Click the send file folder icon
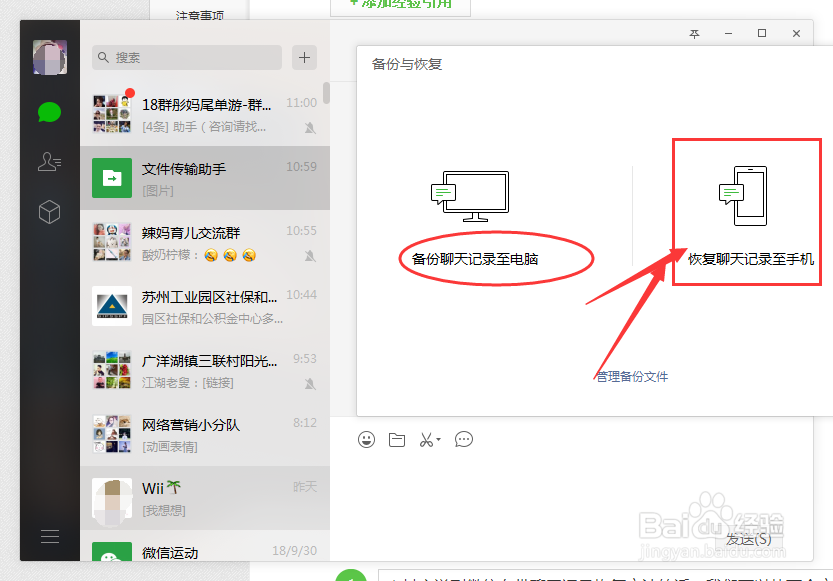This screenshot has width=833, height=581. point(397,440)
